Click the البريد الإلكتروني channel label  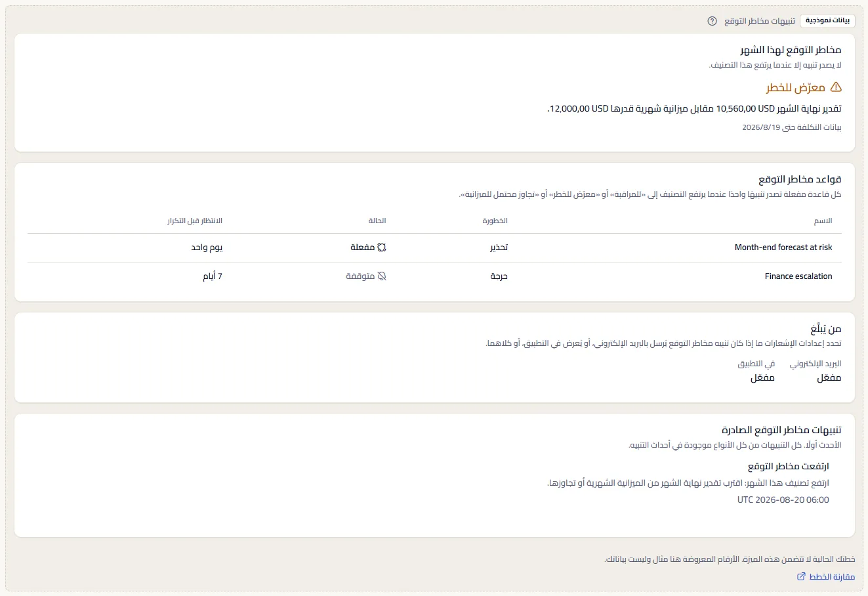pyautogui.click(x=816, y=364)
